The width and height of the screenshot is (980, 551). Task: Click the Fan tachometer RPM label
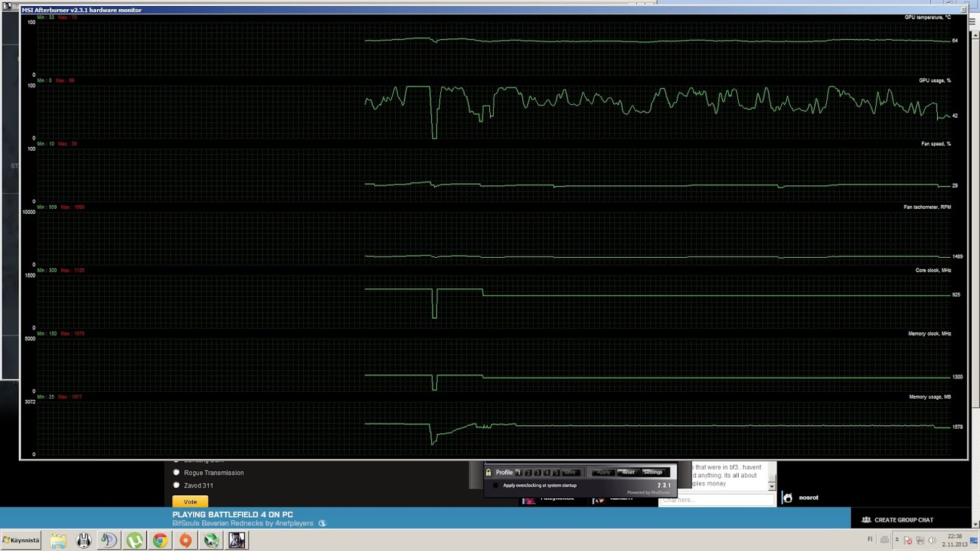pyautogui.click(x=927, y=207)
